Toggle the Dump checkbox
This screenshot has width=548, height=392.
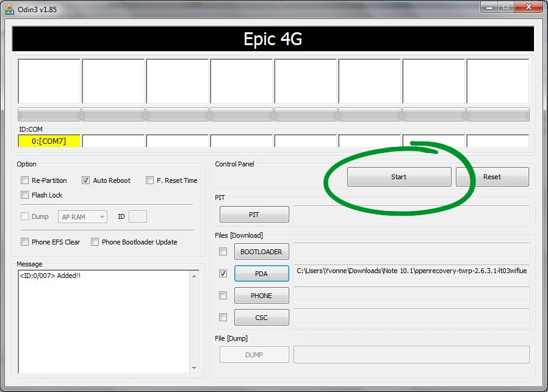24,216
